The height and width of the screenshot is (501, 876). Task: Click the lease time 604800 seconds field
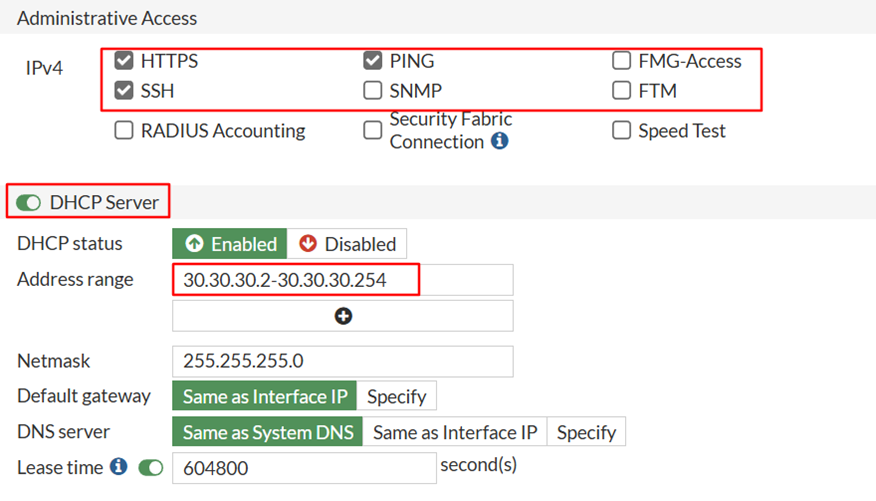point(304,468)
